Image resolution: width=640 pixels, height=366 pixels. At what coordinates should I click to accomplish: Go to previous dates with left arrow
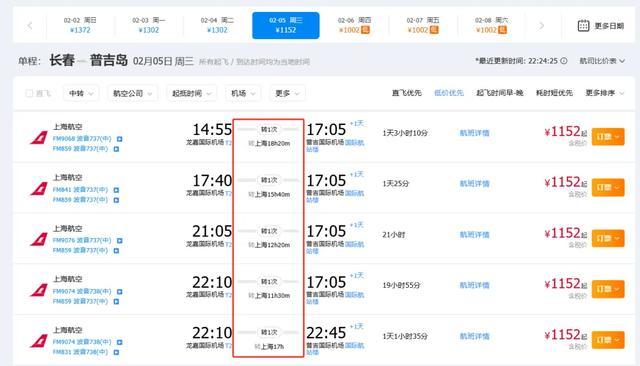pos(29,26)
